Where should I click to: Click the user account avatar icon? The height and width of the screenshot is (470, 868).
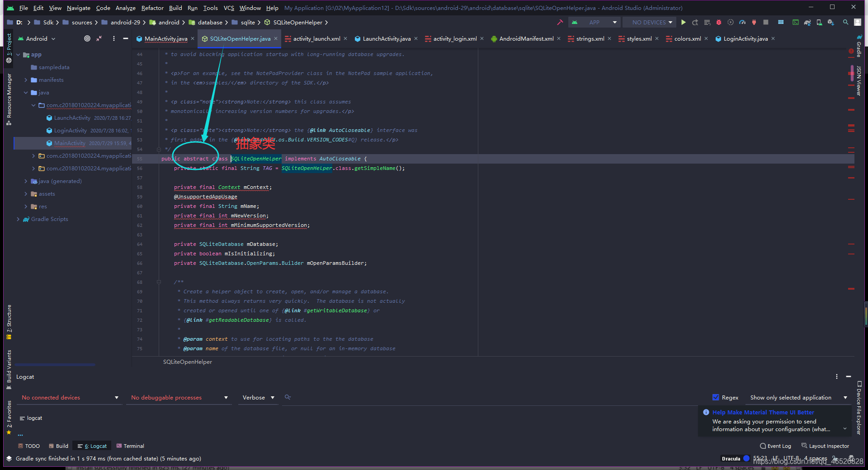pos(858,22)
